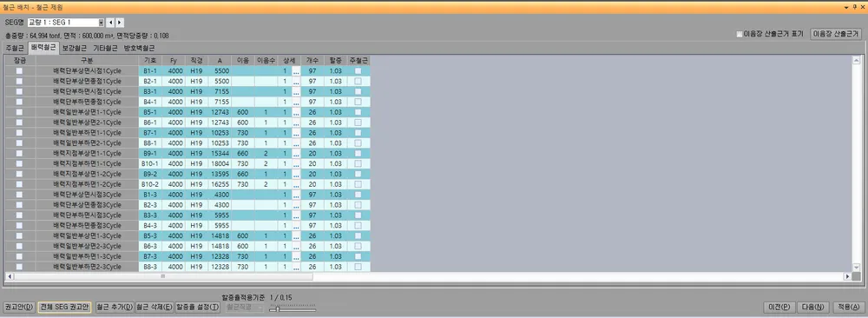Screen dimensions: 868x318
Task: Click the 이음장 산출근거 button
Action: click(836, 34)
